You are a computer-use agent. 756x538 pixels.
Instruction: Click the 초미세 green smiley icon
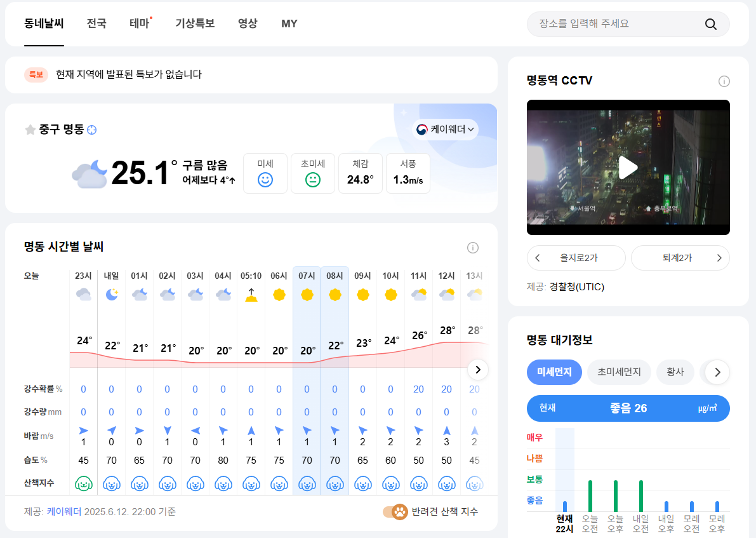(x=312, y=179)
